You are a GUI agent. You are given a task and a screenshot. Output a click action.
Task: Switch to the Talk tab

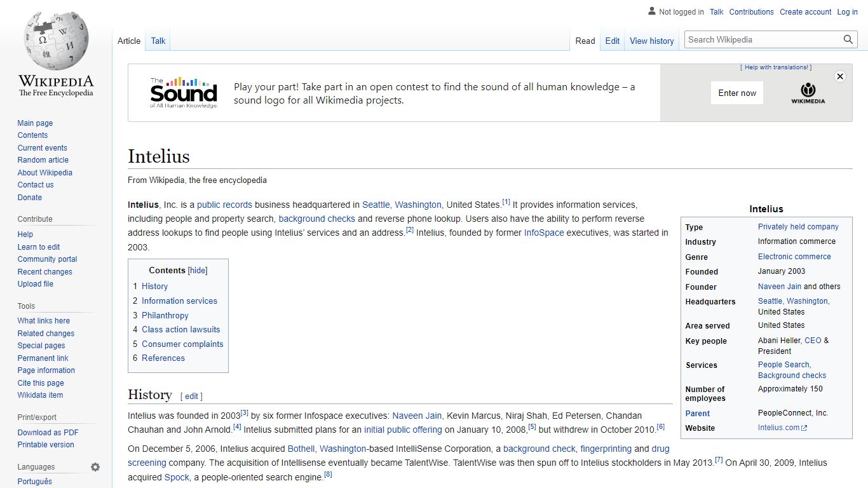tap(158, 41)
